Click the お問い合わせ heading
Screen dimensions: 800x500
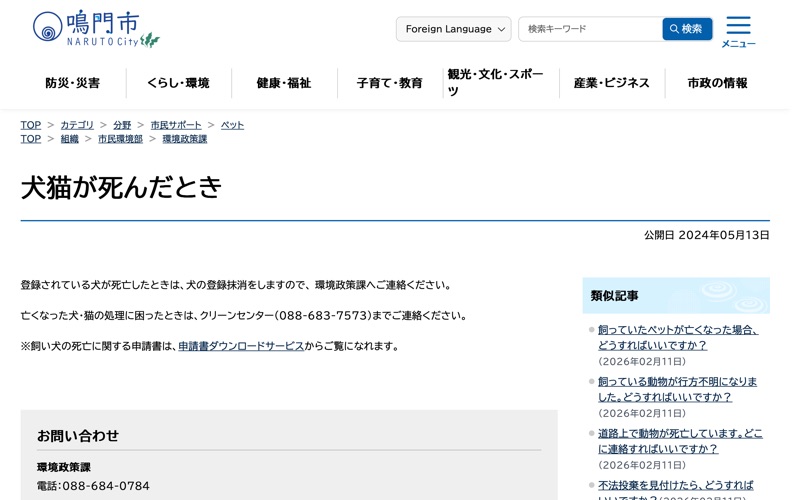point(78,436)
